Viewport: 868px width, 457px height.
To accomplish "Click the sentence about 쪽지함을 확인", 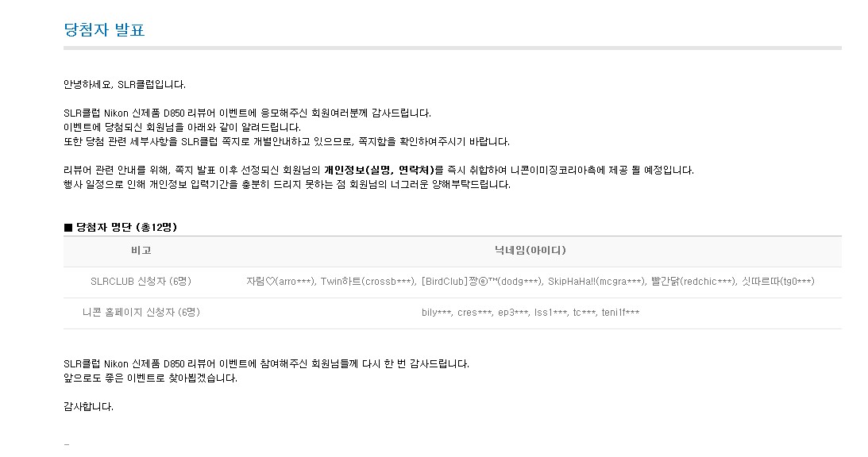I will click(287, 142).
